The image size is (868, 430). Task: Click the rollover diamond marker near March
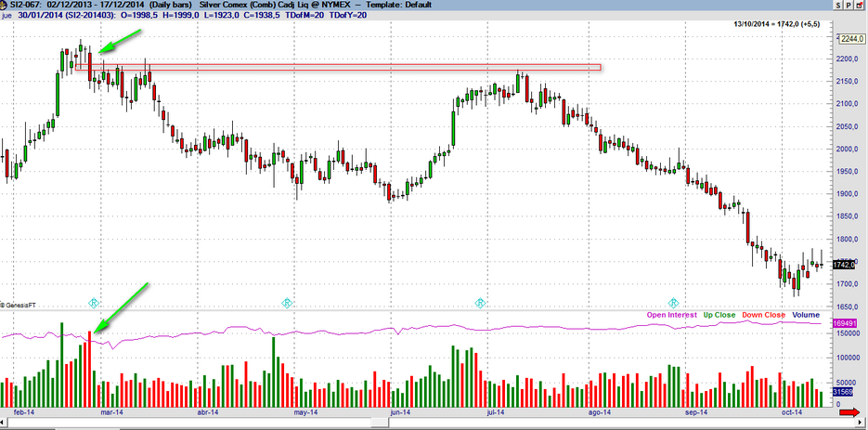(x=94, y=303)
